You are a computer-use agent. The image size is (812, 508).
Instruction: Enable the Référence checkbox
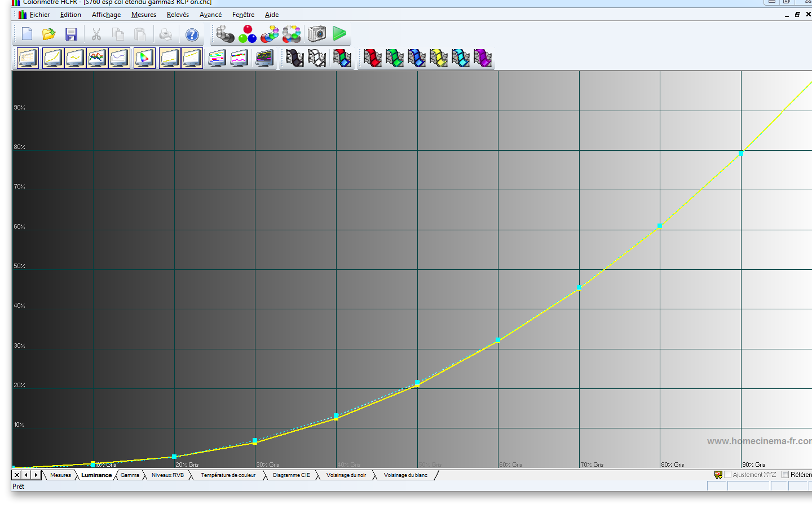pos(785,475)
